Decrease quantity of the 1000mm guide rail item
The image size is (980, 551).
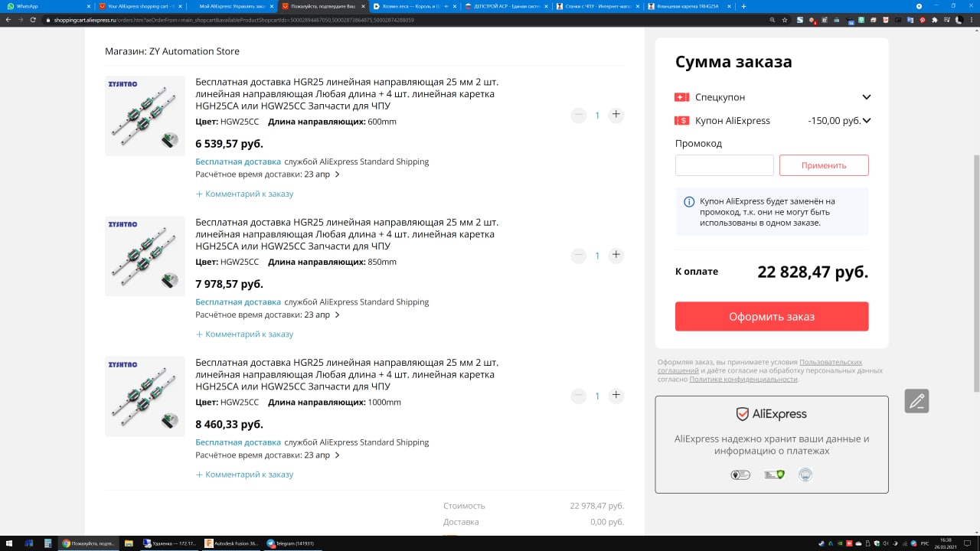579,396
